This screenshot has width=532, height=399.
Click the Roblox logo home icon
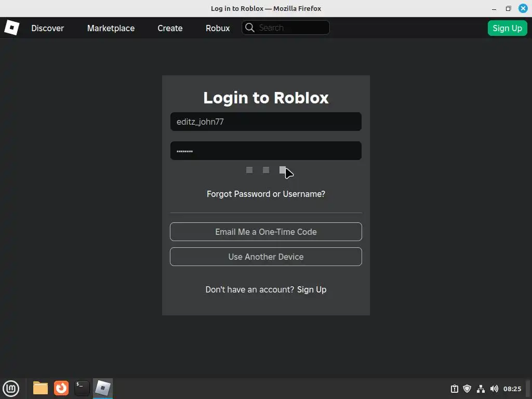pyautogui.click(x=12, y=28)
